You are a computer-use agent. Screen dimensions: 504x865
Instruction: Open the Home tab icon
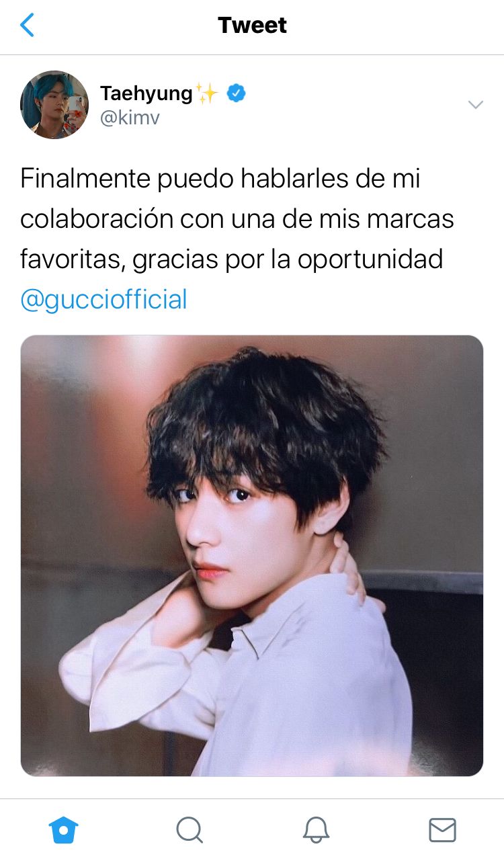pyautogui.click(x=64, y=830)
